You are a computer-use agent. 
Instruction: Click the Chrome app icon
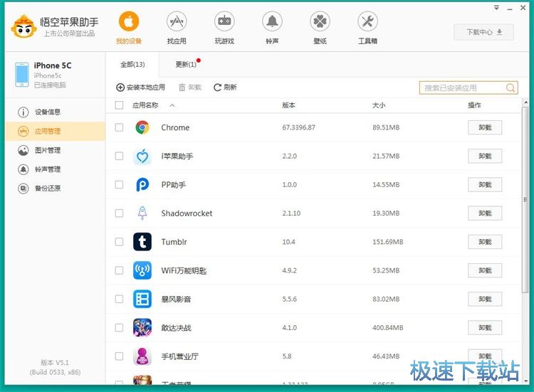(142, 127)
